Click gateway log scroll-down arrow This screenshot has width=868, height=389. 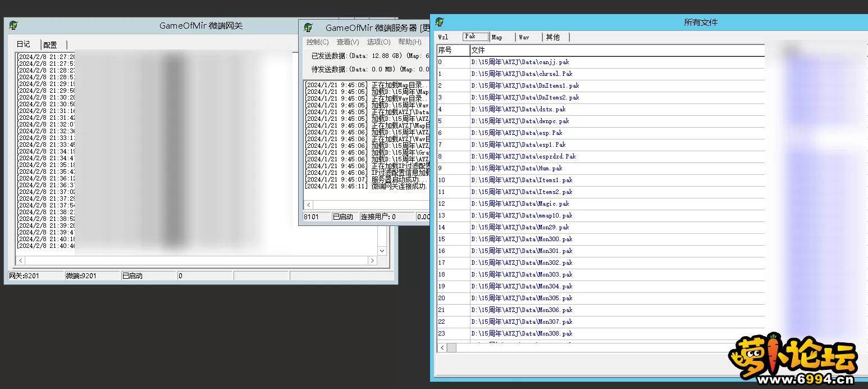382,251
